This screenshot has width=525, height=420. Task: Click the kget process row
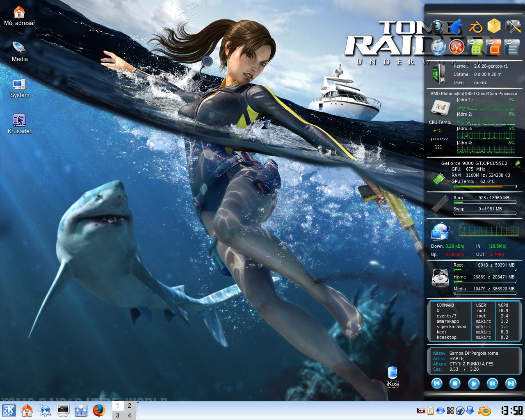coord(473,332)
